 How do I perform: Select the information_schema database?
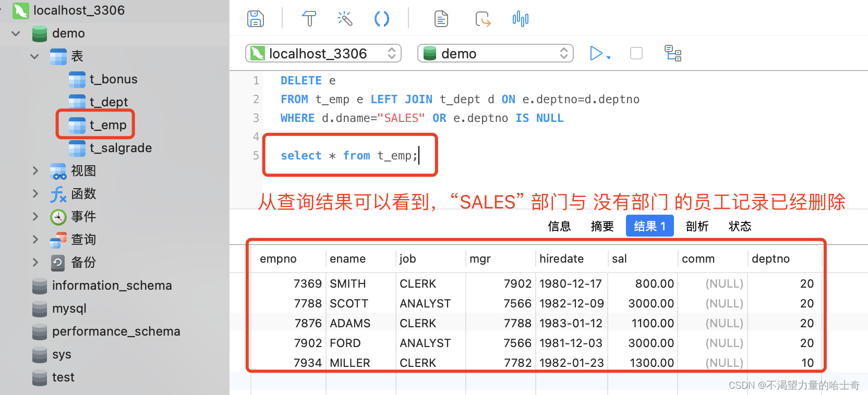[x=112, y=286]
